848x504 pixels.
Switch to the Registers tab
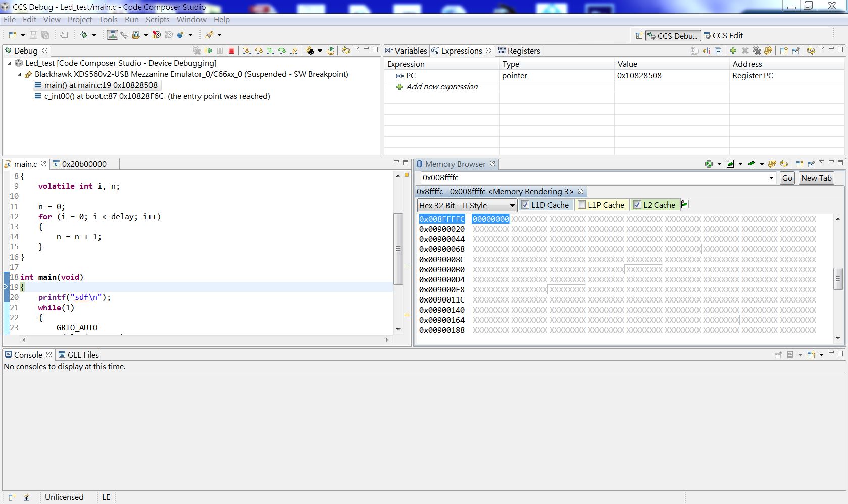coord(519,51)
